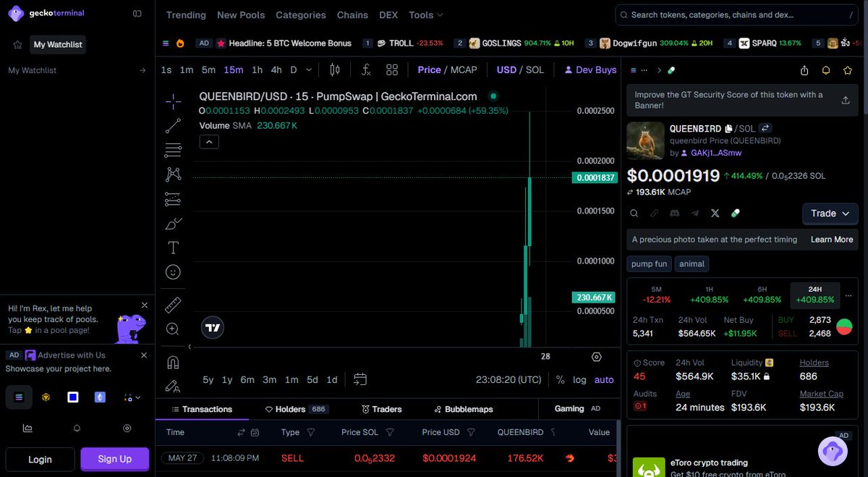Image resolution: width=868 pixels, height=477 pixels.
Task: Expand the chart interval dropdown arrow
Action: (x=309, y=70)
